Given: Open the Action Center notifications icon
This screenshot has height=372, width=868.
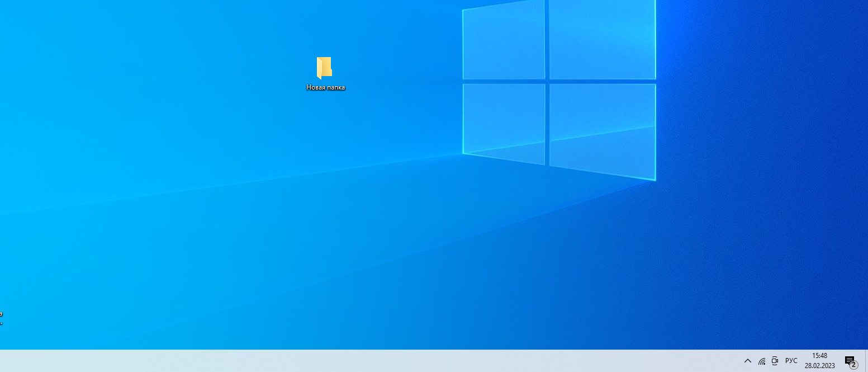Looking at the screenshot, I should (x=850, y=361).
